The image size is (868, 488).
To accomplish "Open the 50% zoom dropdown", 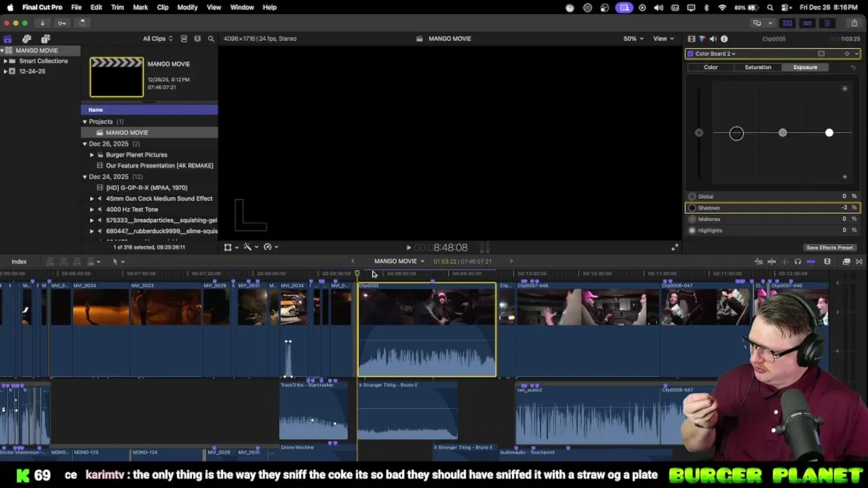I will 633,39.
